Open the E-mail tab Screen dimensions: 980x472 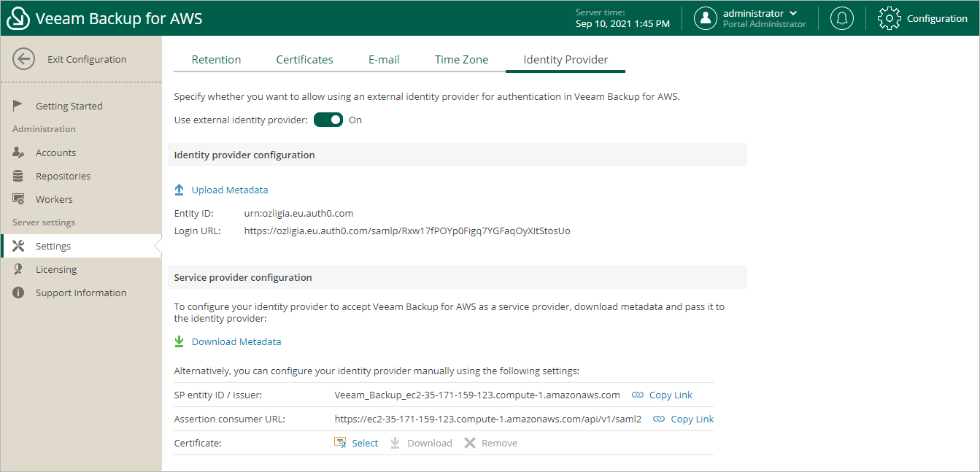(x=384, y=60)
